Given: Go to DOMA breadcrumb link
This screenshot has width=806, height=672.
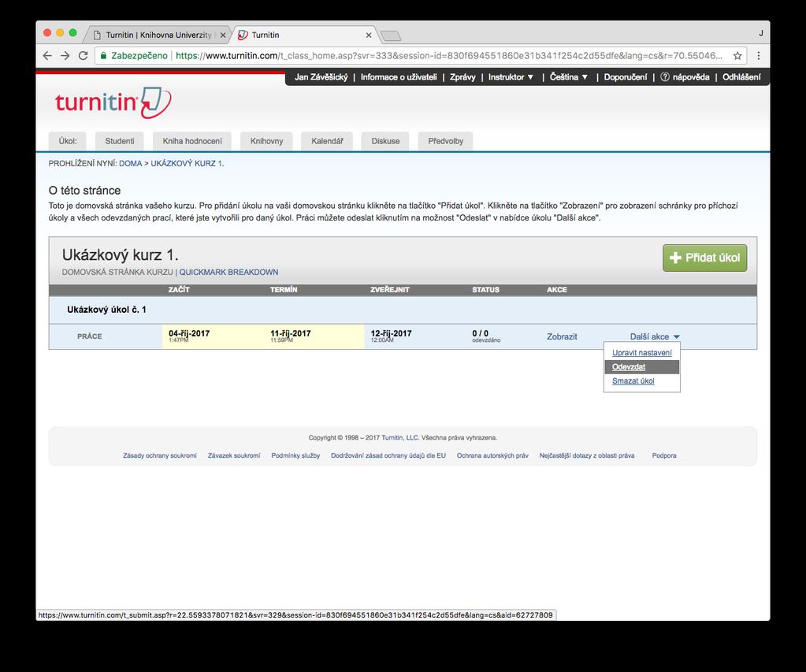Looking at the screenshot, I should pyautogui.click(x=131, y=164).
